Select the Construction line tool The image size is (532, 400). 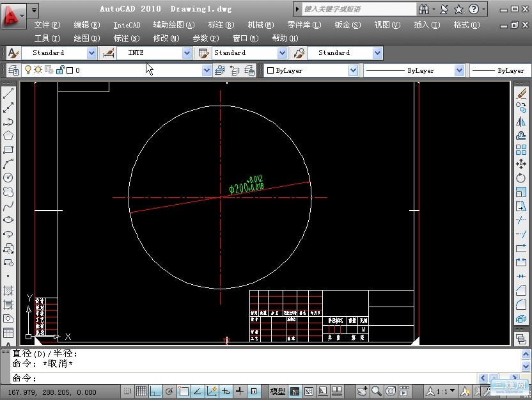pos(8,108)
